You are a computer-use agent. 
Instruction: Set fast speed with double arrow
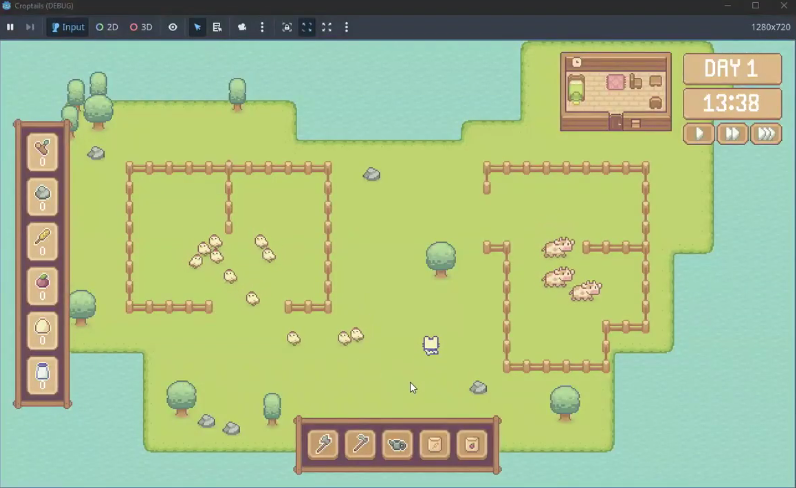click(732, 134)
